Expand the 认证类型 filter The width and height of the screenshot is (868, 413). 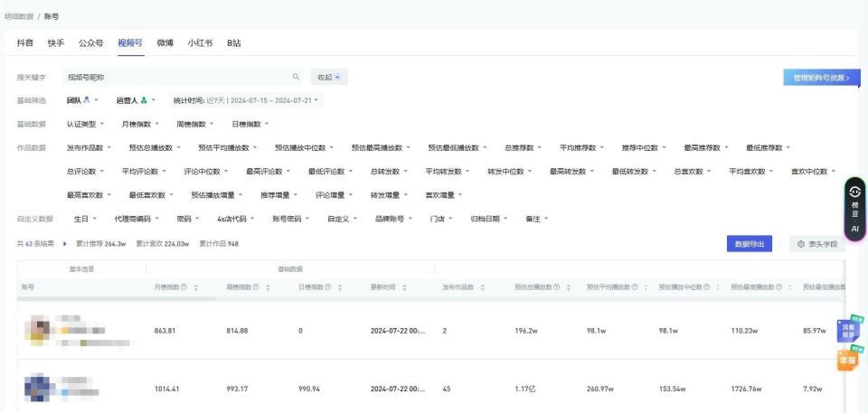(x=85, y=124)
